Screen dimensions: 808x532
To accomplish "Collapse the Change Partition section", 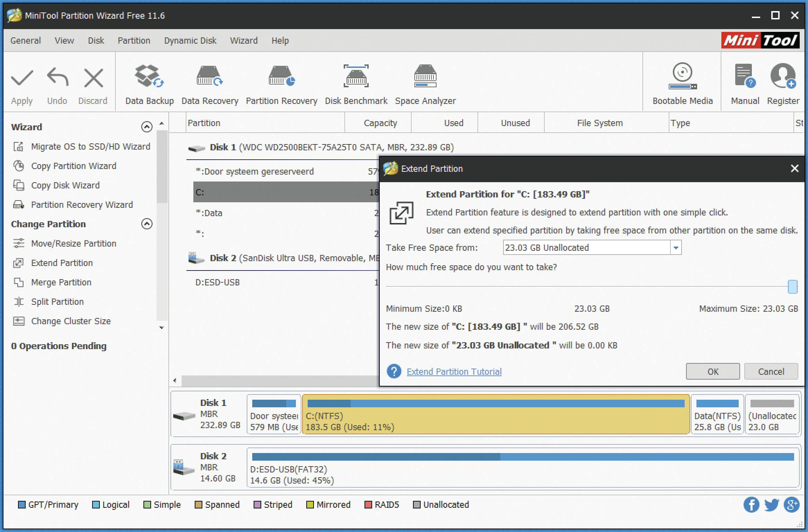I will [147, 224].
